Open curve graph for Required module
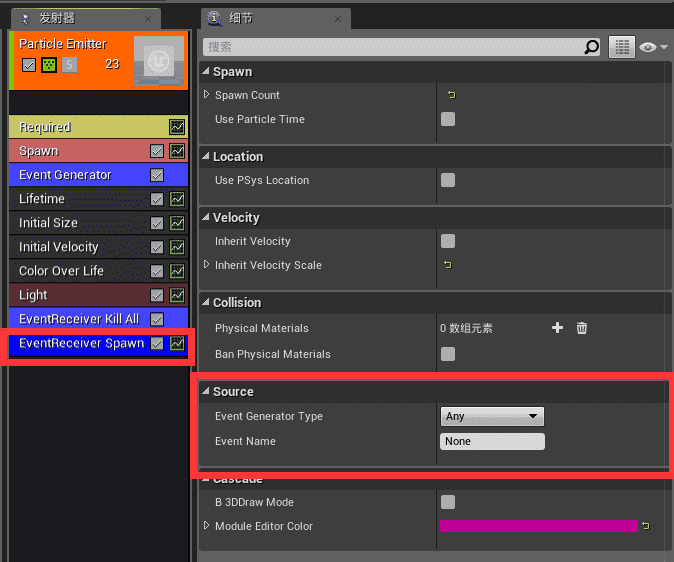The image size is (674, 562). click(177, 127)
